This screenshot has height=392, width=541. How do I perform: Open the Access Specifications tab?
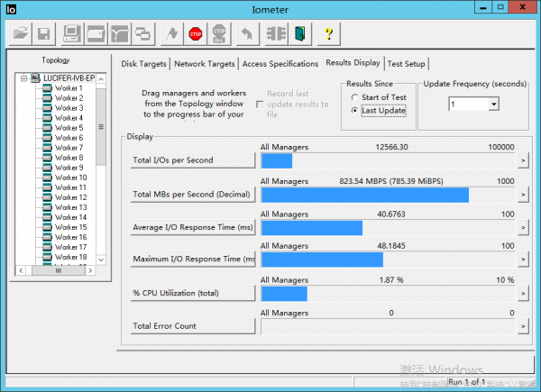[x=280, y=64]
